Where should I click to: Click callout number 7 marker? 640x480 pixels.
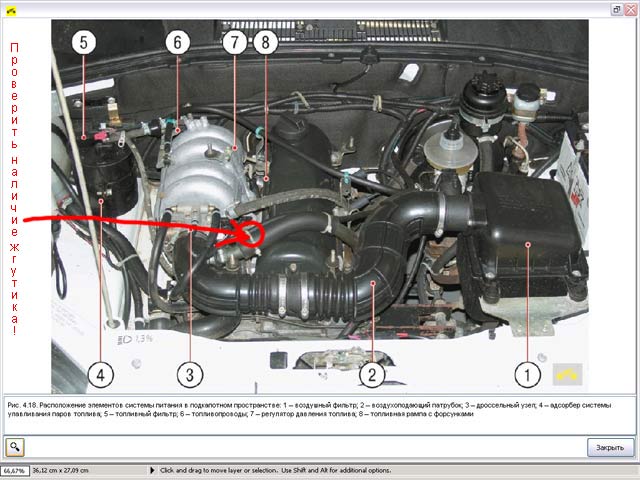coord(234,42)
